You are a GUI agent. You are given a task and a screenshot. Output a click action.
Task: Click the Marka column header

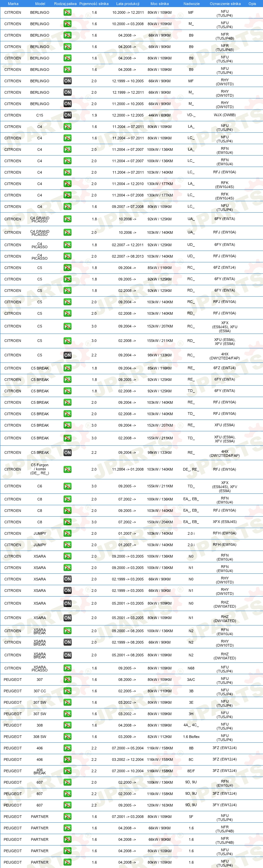[13, 4]
